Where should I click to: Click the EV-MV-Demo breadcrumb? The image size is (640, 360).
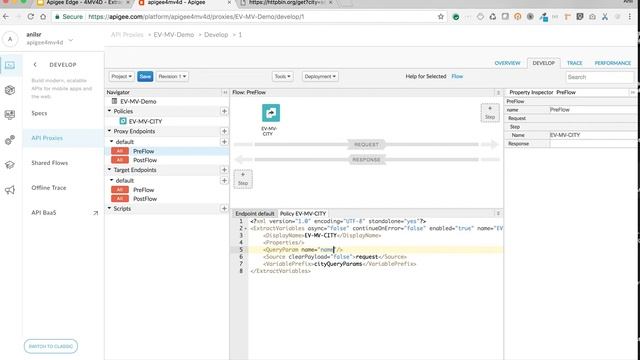pyautogui.click(x=174, y=35)
